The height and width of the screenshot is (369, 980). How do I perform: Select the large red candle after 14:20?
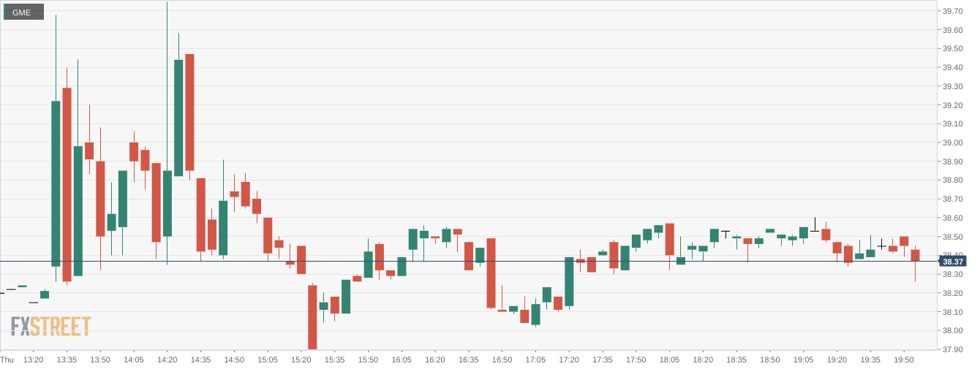[x=189, y=112]
